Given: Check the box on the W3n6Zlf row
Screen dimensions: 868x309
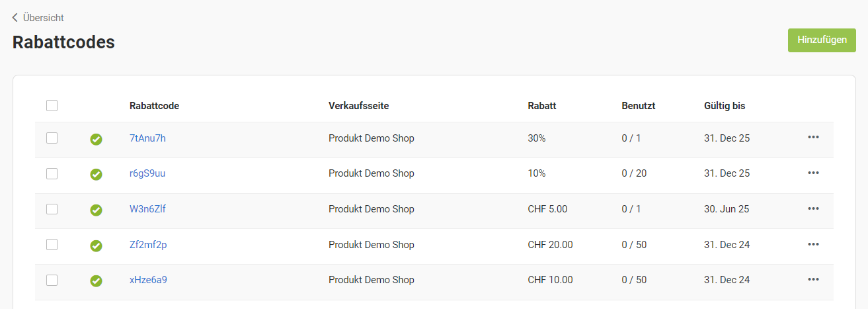Looking at the screenshot, I should coord(52,208).
